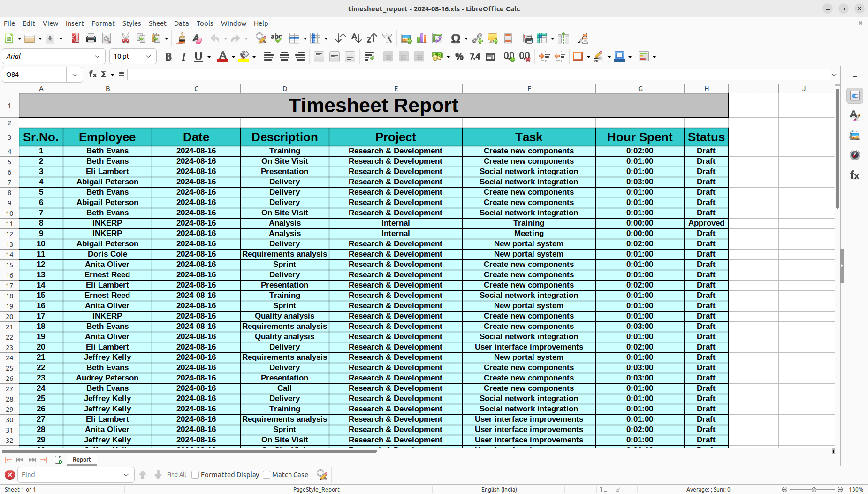
Task: Open the Data menu
Action: (x=181, y=23)
